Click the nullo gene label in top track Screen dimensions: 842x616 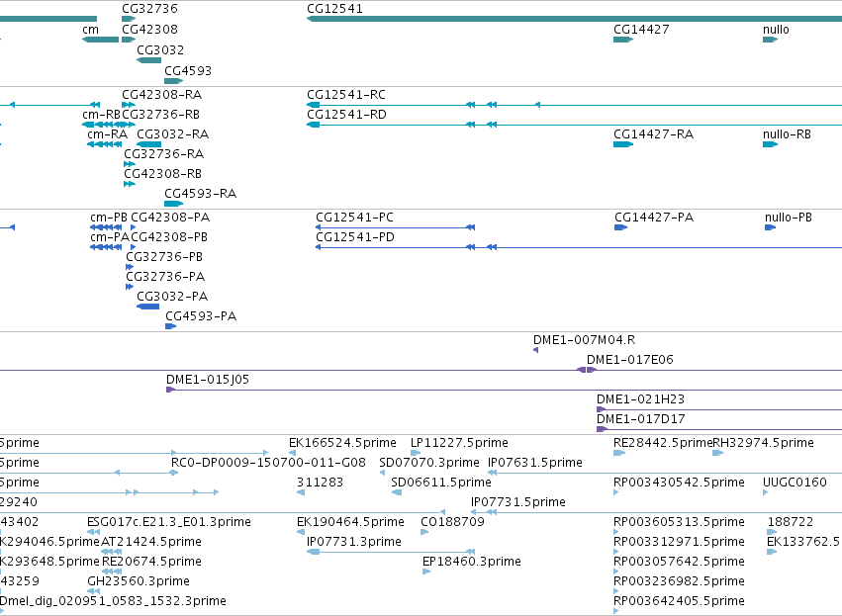click(776, 30)
